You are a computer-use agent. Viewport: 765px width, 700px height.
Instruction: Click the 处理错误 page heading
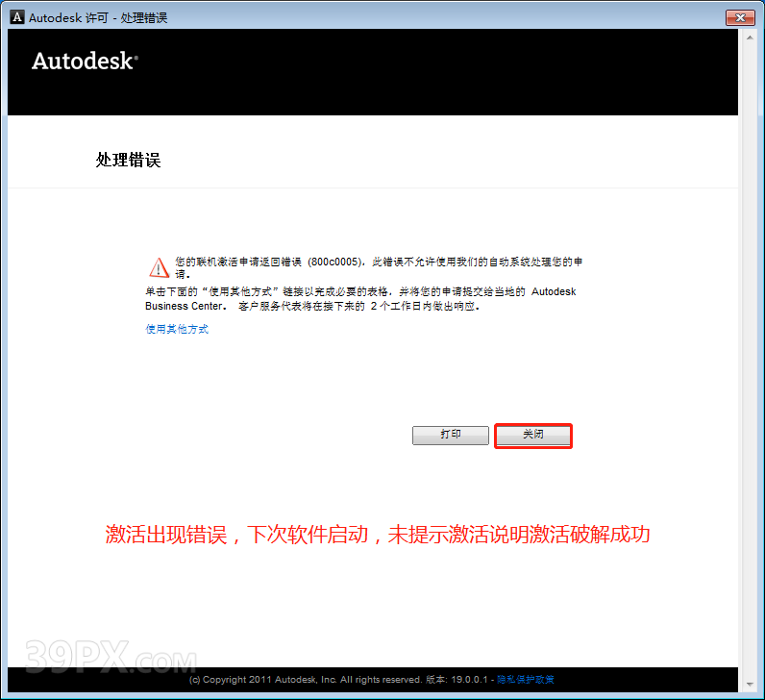coord(128,160)
